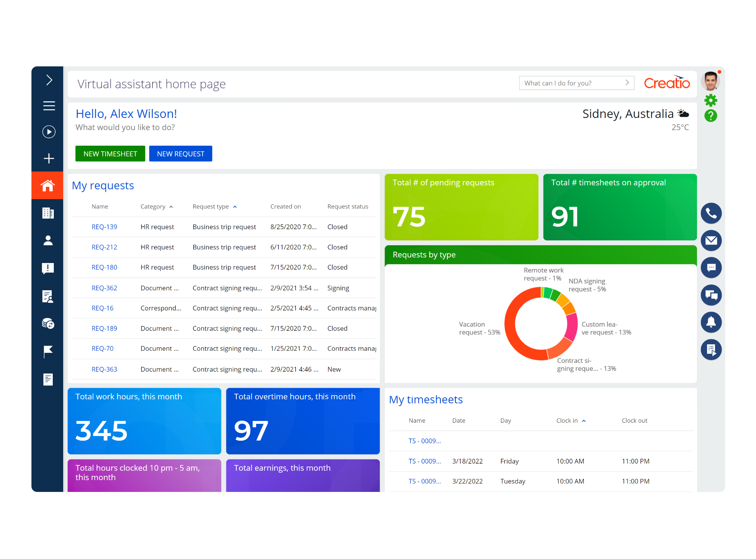Open the settings gear icon
The image size is (756, 559).
point(711,101)
